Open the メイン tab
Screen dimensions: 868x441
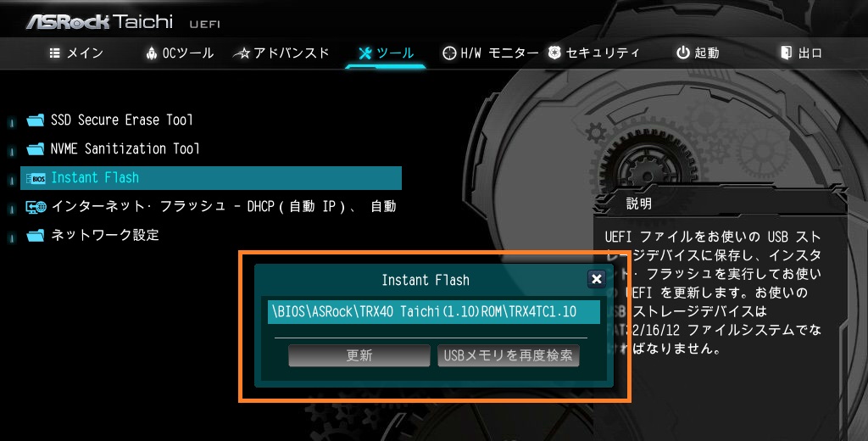[76, 53]
